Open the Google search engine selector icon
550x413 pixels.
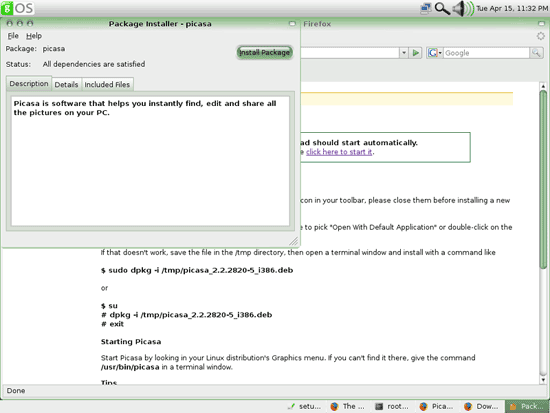pos(435,53)
